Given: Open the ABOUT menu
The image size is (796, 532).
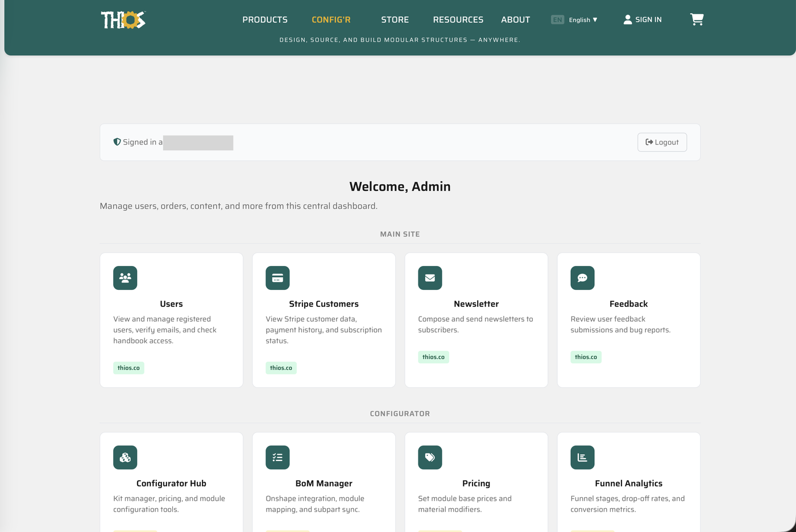Looking at the screenshot, I should (x=516, y=20).
